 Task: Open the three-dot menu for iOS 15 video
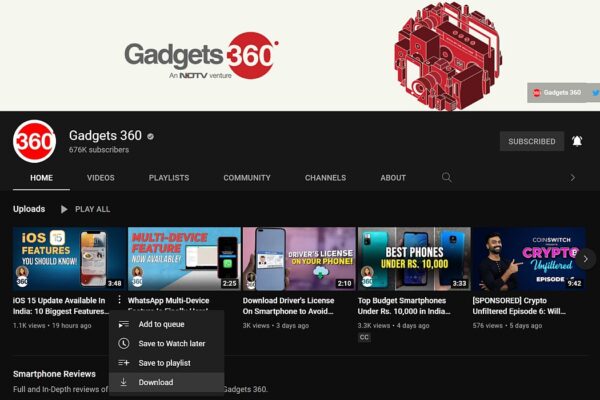[x=119, y=299]
